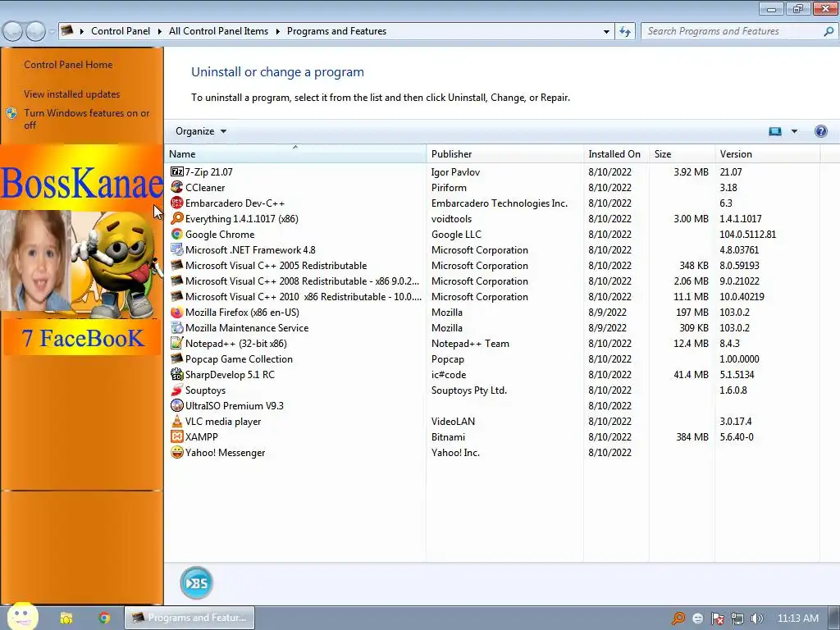Select the 7-Zip 21.07 icon
This screenshot has height=630, width=840.
click(x=177, y=172)
